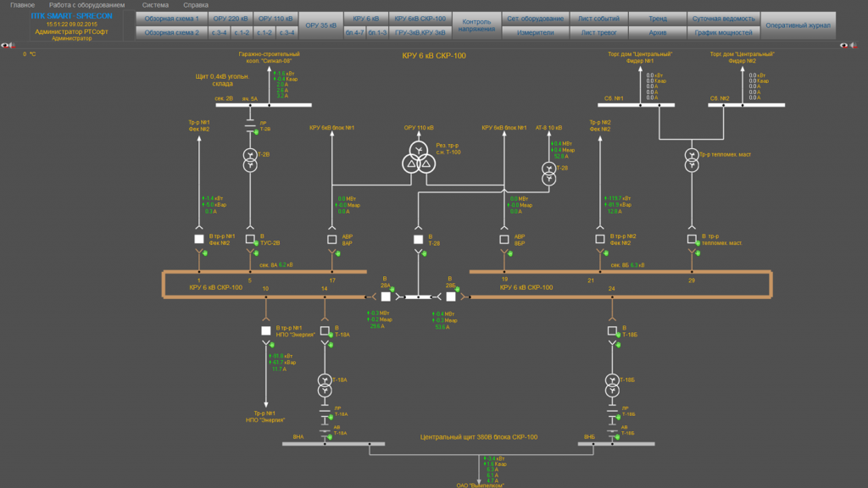Open the Система menu
868x488 pixels.
pyautogui.click(x=155, y=5)
